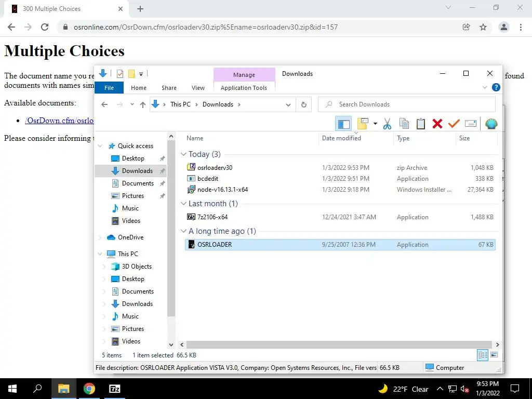
Task: Open the View ribbon tab
Action: point(198,88)
